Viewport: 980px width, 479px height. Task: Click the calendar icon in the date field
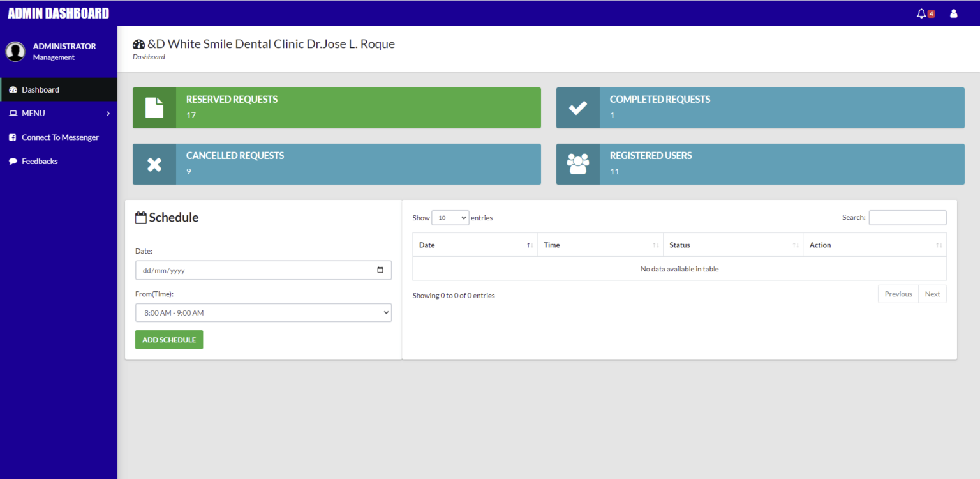[381, 270]
